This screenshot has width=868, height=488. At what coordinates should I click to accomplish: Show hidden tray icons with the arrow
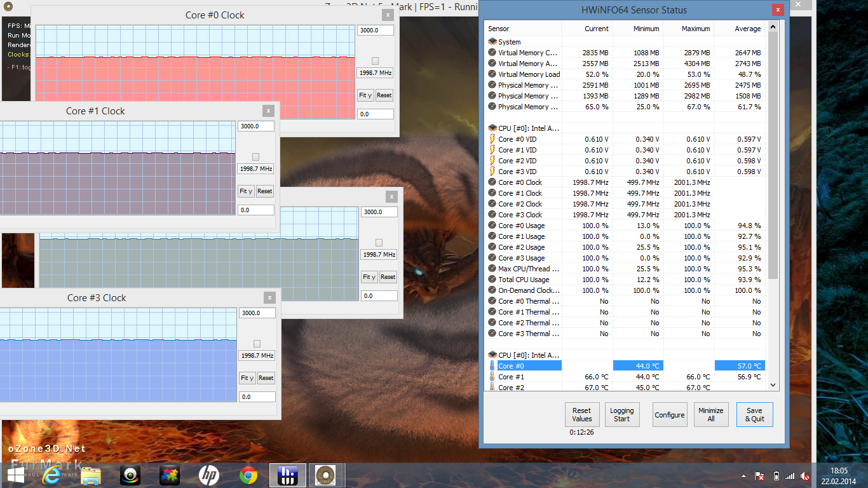(x=743, y=476)
